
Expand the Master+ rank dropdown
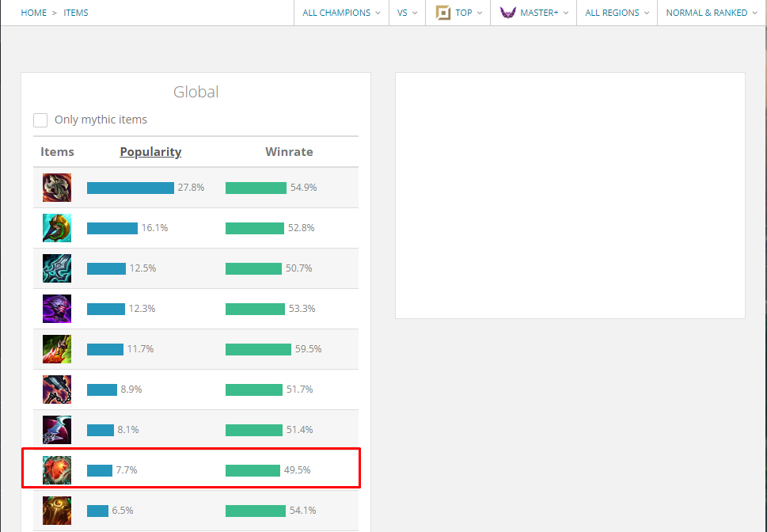click(x=534, y=13)
